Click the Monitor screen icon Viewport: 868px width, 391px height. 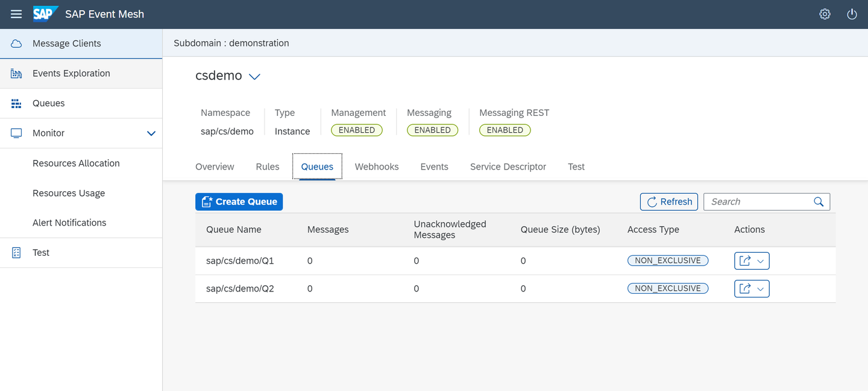(16, 133)
